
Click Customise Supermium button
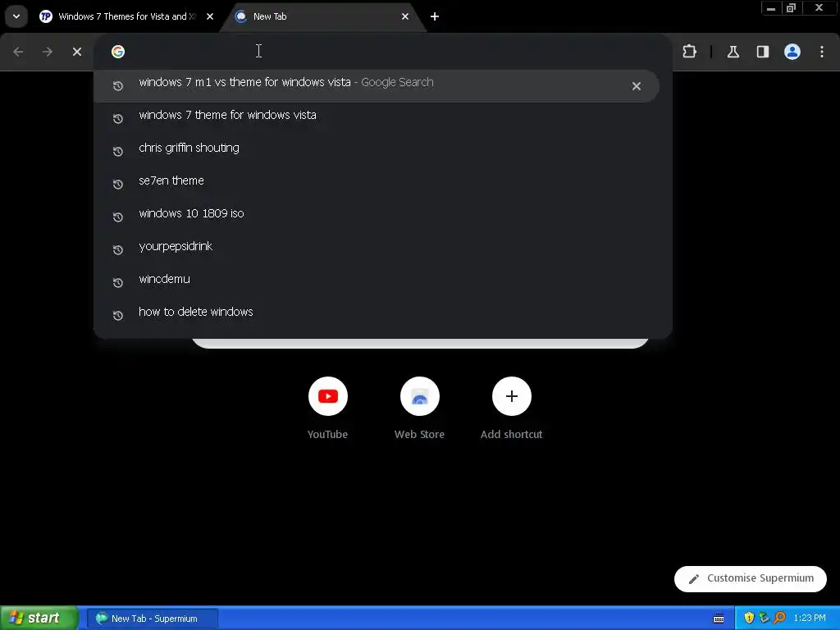click(x=750, y=578)
